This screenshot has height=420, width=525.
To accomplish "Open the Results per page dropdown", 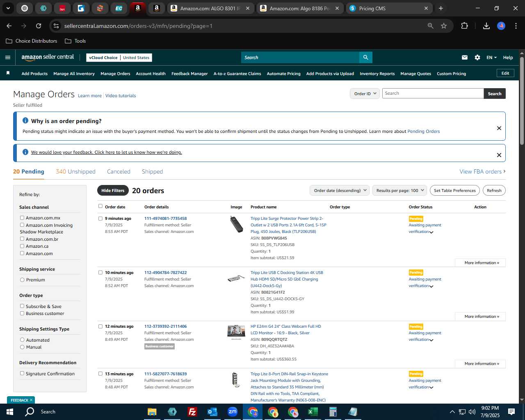I will [x=399, y=190].
